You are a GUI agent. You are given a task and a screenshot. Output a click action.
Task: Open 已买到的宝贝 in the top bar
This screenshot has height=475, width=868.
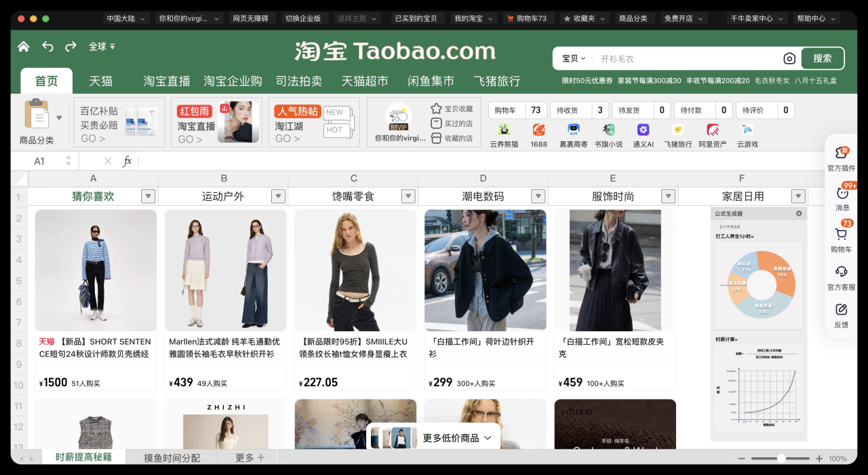coord(416,18)
